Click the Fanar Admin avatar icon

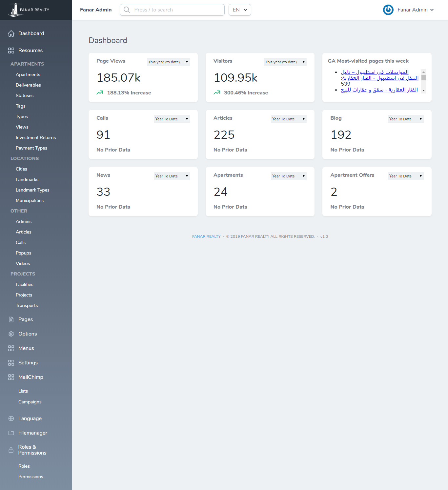point(388,10)
